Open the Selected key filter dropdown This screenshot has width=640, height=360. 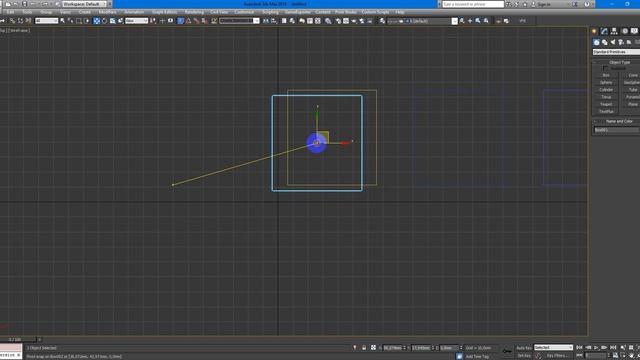pos(553,348)
